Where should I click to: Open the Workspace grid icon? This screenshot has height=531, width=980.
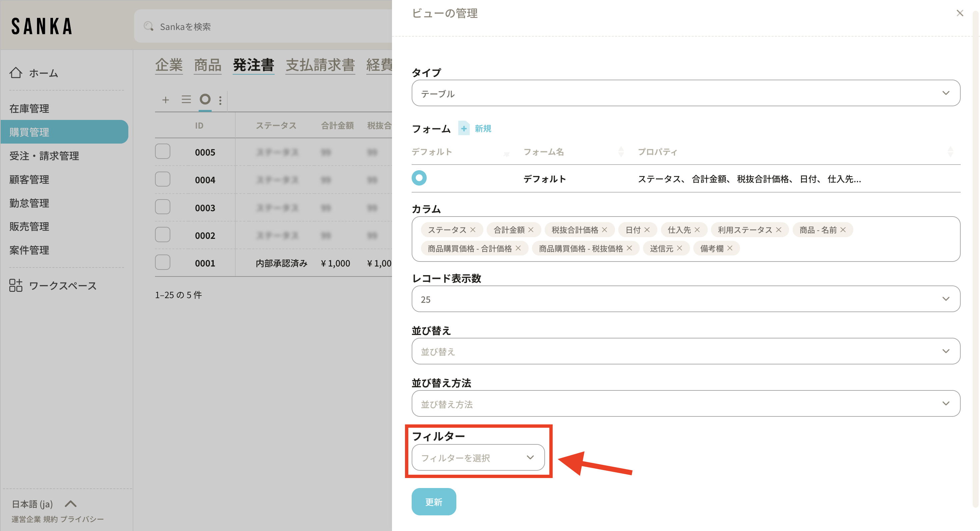[16, 285]
